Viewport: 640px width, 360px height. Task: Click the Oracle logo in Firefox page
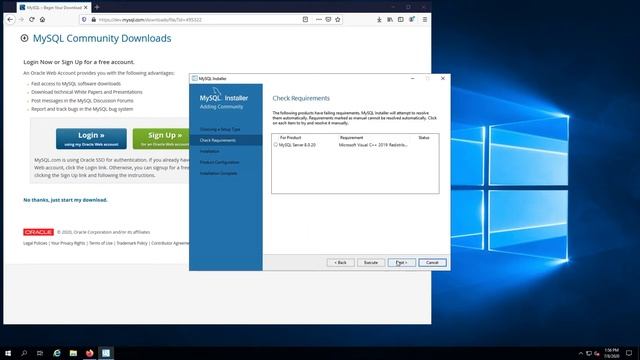tap(38, 232)
